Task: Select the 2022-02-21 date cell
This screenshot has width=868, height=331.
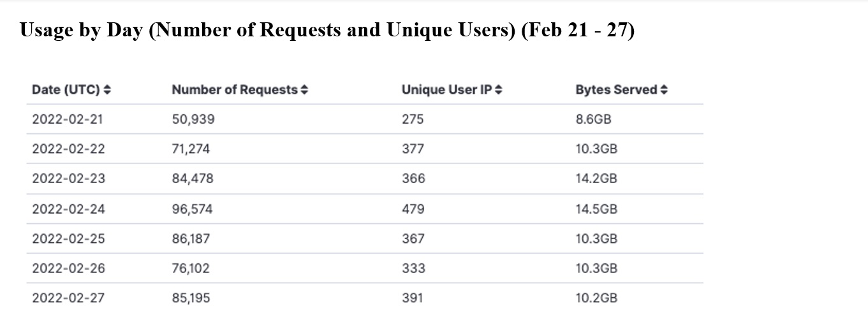Action: (68, 119)
